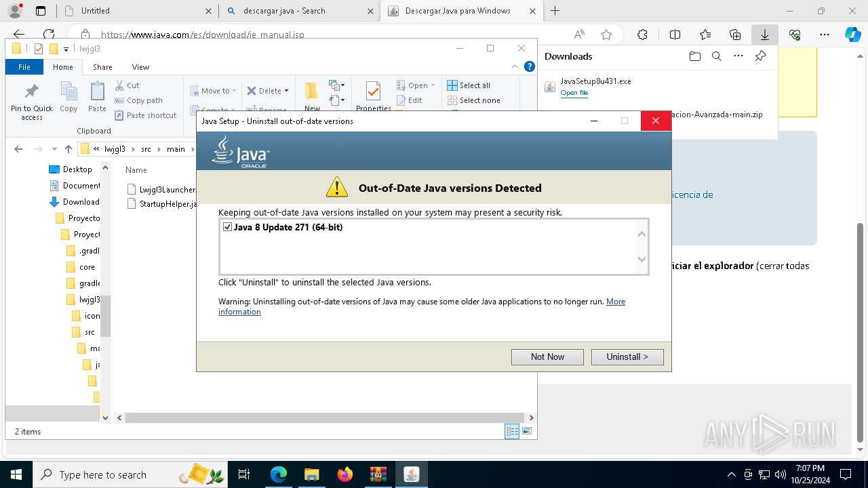Click Copy path in ribbon
Viewport: 868px width, 488px height.
click(x=138, y=100)
